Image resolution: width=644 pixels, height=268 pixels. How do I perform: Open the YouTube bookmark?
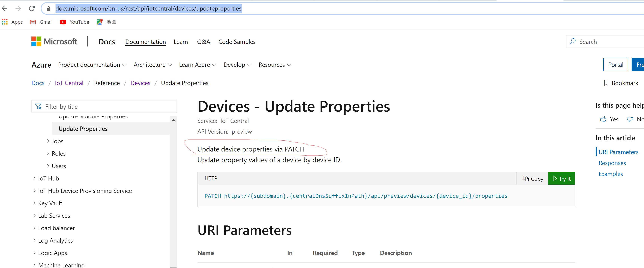(x=75, y=22)
